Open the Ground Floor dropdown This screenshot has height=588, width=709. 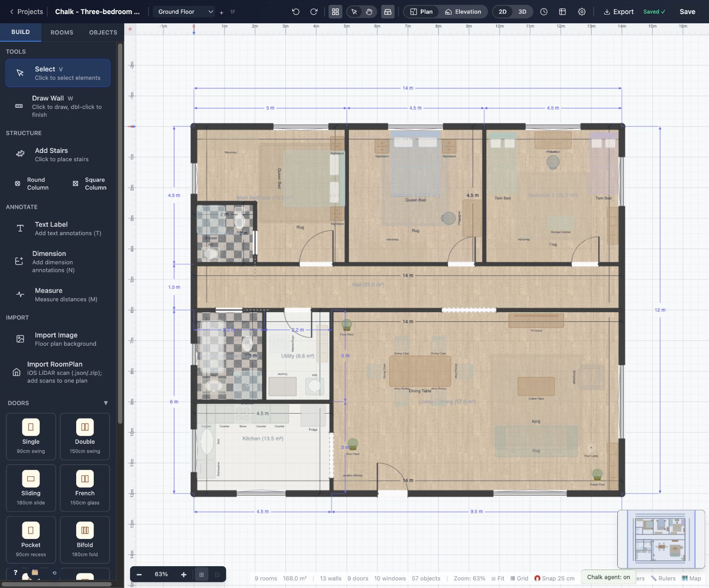184,12
